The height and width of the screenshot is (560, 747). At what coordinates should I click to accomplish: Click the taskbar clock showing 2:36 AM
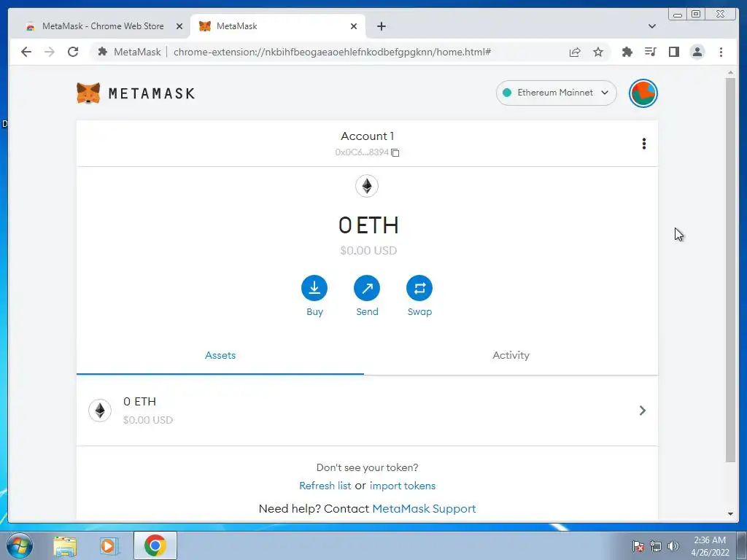710,546
